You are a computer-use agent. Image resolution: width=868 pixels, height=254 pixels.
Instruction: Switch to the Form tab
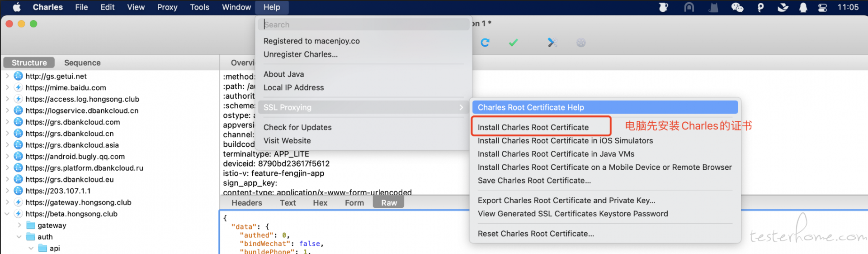pos(354,203)
